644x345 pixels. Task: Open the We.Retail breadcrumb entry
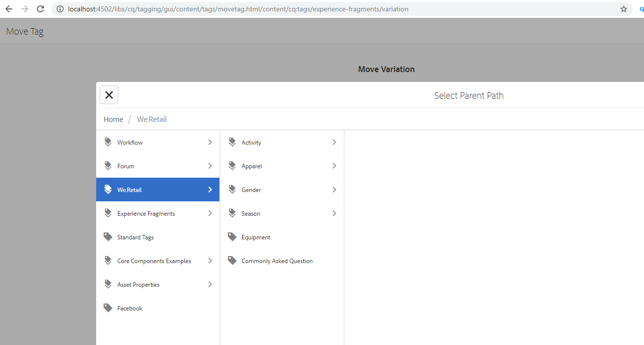(151, 119)
